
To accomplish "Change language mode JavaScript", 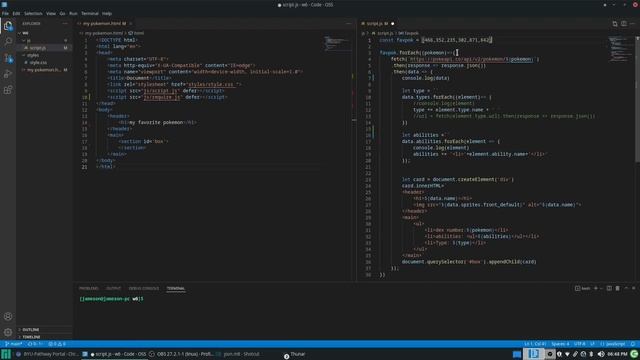I will tap(613, 344).
